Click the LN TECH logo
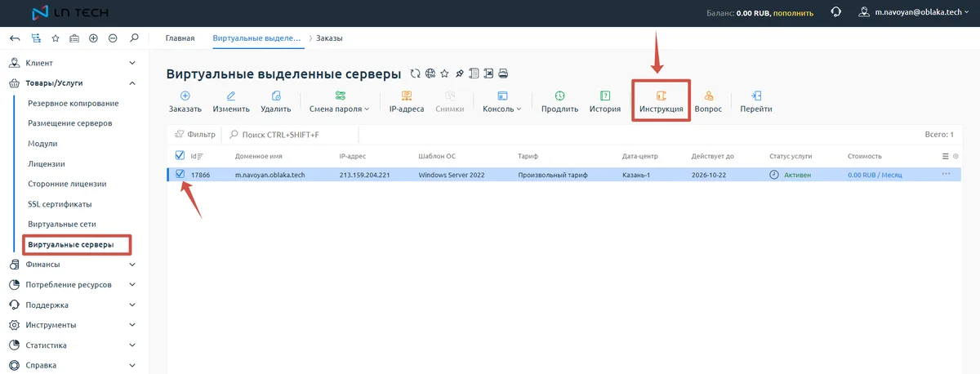This screenshot has width=980, height=374. pos(69,12)
